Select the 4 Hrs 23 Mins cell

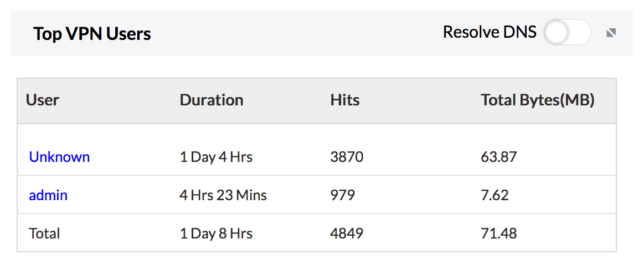pos(223,195)
